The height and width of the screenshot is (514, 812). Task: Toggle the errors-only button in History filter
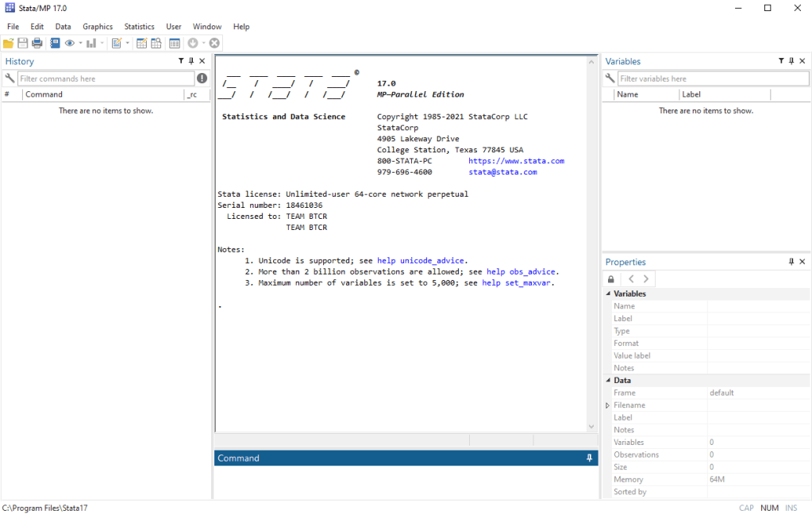click(202, 79)
